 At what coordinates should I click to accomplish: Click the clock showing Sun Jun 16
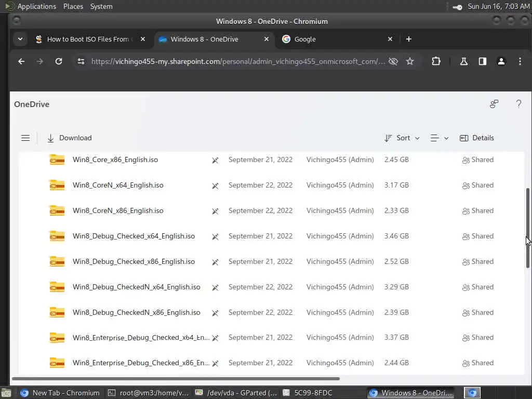pos(498,6)
